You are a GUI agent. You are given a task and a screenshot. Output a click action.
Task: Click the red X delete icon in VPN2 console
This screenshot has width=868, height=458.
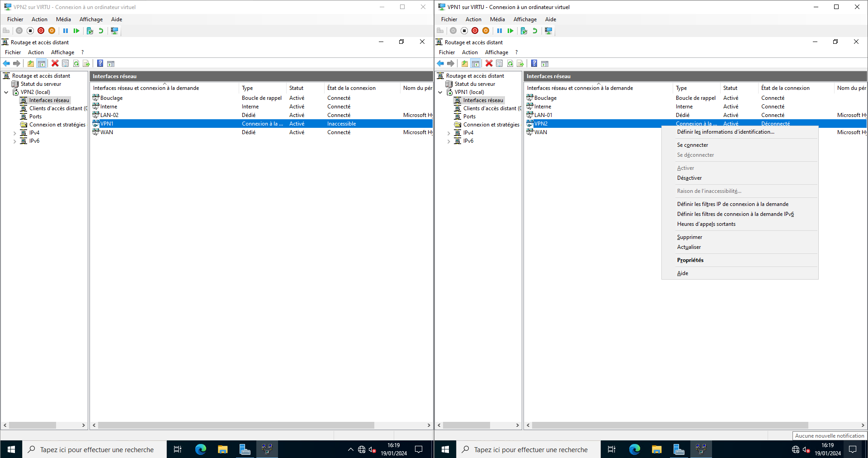pyautogui.click(x=55, y=64)
